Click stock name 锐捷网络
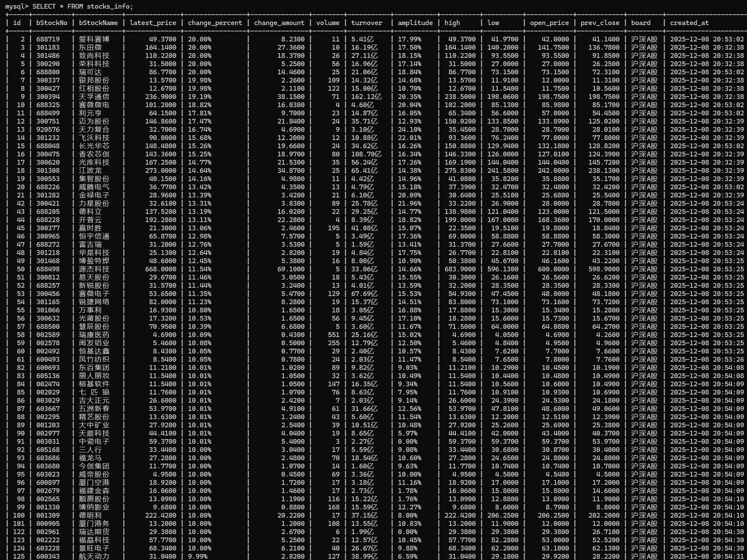 click(94, 302)
